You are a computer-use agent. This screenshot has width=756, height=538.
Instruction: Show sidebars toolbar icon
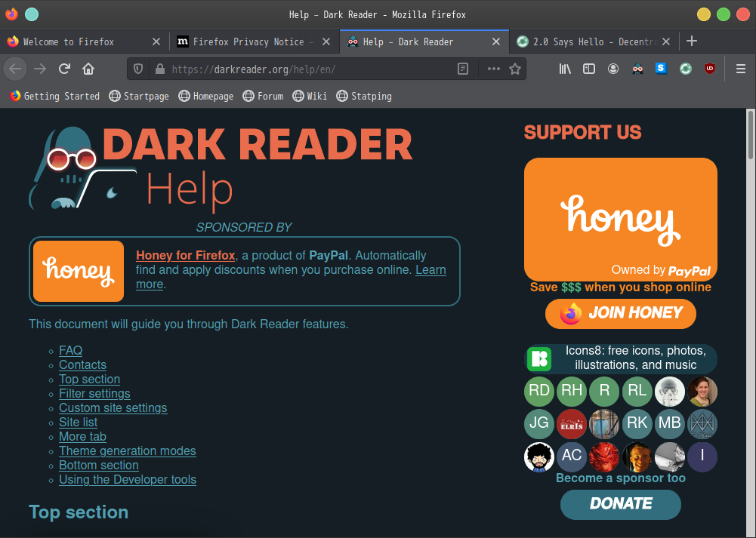(588, 69)
